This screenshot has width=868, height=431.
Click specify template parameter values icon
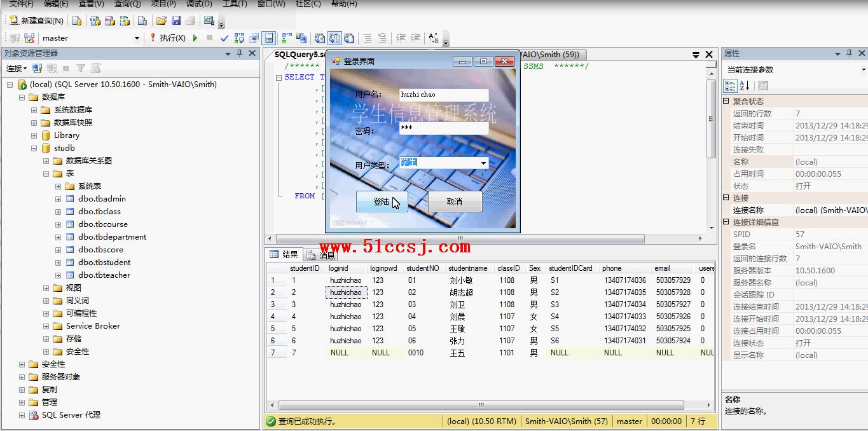coord(434,38)
